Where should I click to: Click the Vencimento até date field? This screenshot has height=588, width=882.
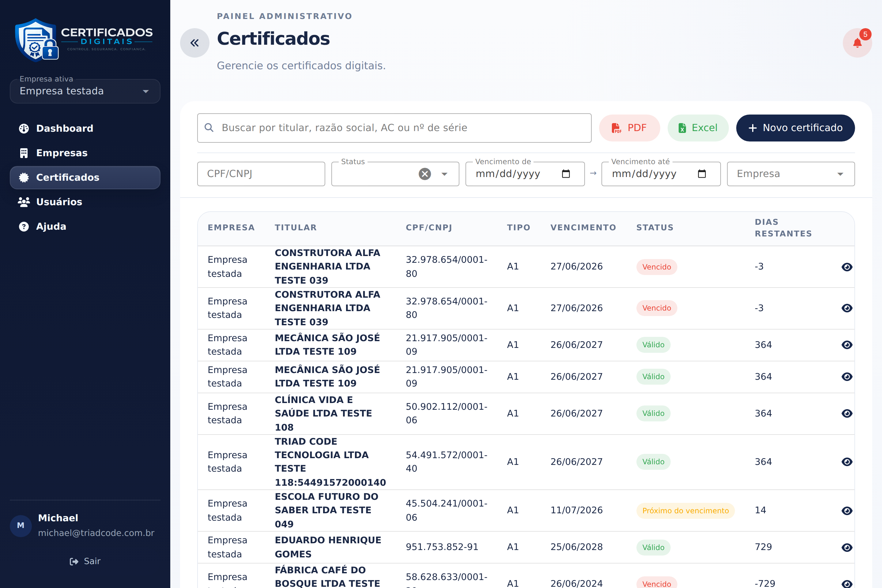[661, 174]
